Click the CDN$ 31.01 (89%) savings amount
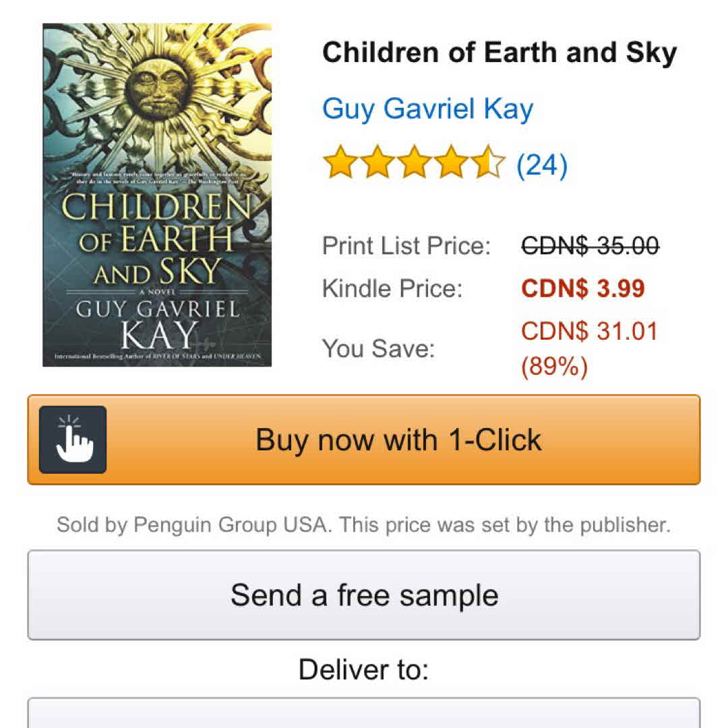The height and width of the screenshot is (728, 728). coord(590,348)
